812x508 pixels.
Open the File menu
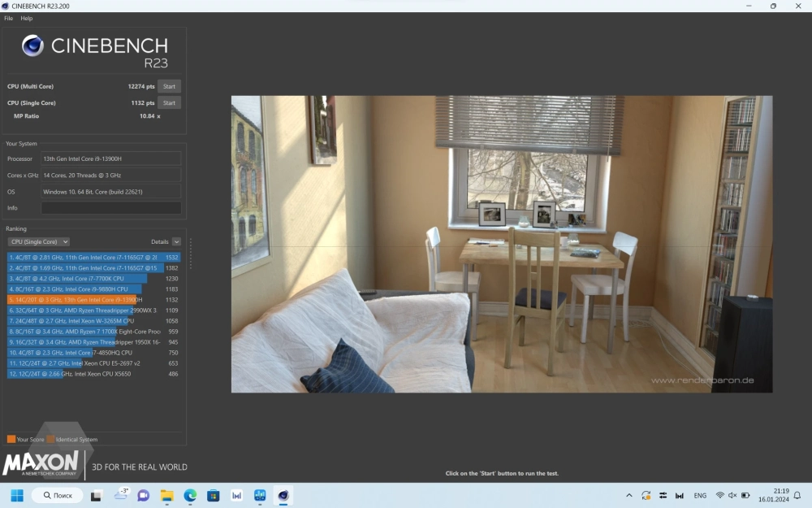pyautogui.click(x=8, y=18)
